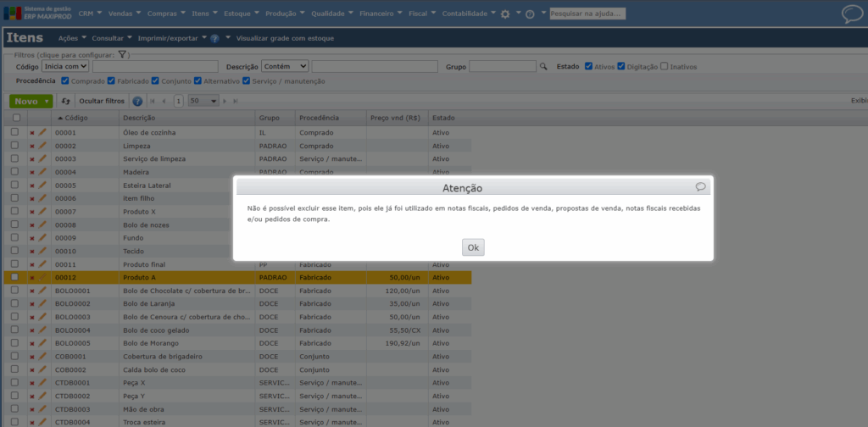
Task: Go to last grid page
Action: (236, 101)
